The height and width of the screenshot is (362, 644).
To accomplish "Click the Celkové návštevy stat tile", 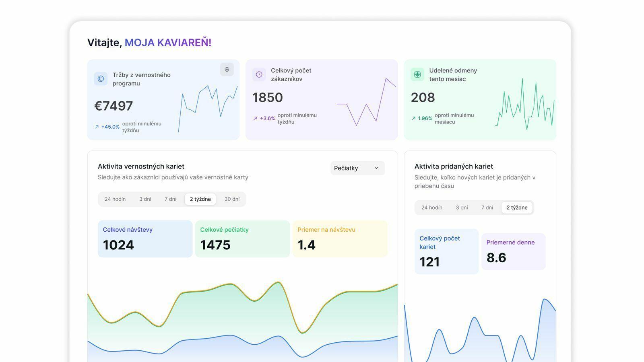I will (145, 239).
